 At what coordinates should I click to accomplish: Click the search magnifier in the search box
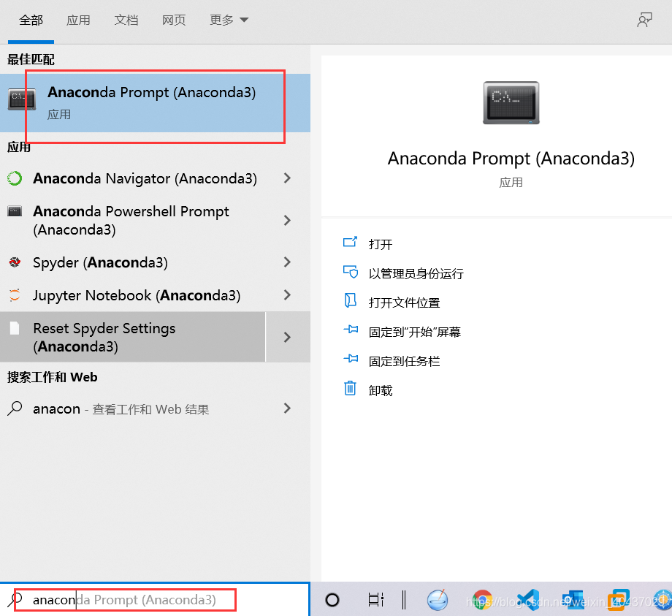coord(15,599)
